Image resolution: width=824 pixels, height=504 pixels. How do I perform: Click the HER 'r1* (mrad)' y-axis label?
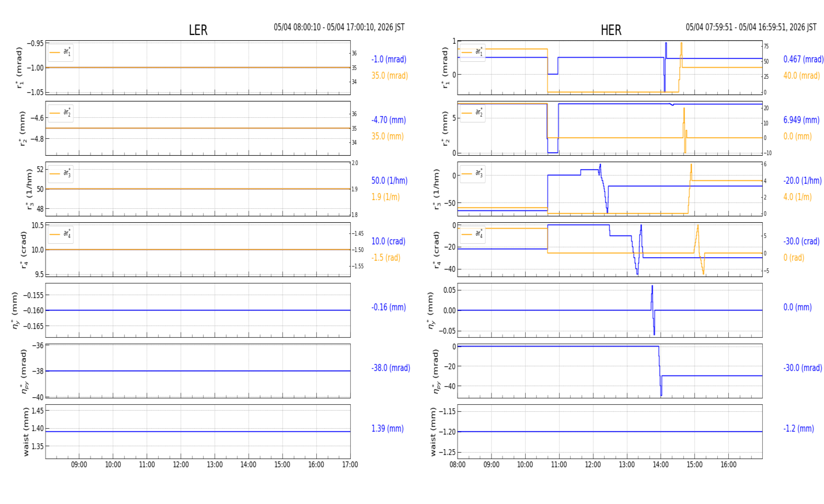[445, 68]
